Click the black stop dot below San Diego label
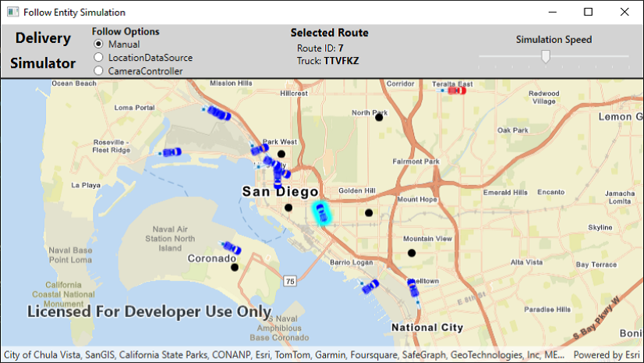Screen dimensions: 644x363 (288, 208)
